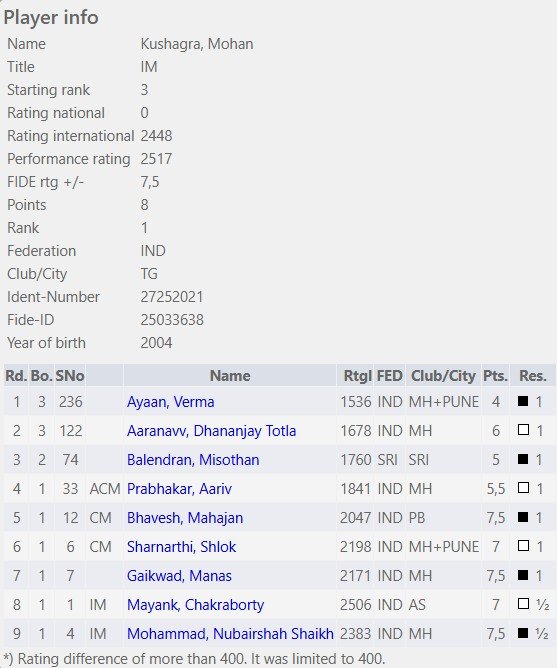The height and width of the screenshot is (668, 557).
Task: Click the Name column header
Action: 230,376
